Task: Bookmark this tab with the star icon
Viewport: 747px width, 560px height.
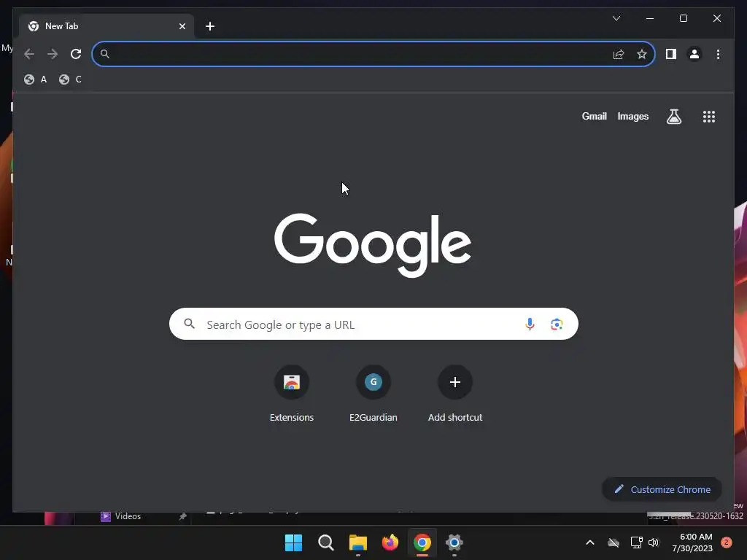Action: pyautogui.click(x=642, y=54)
